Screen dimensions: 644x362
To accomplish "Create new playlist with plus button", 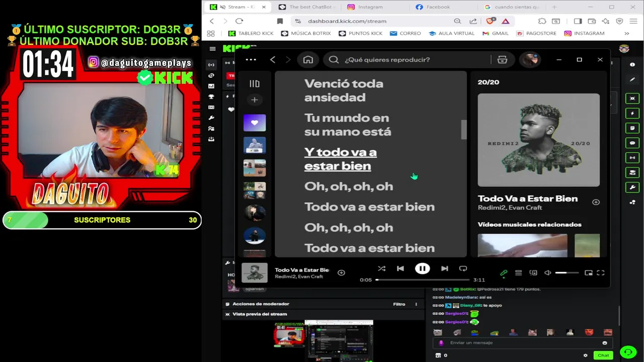I will coord(255,100).
